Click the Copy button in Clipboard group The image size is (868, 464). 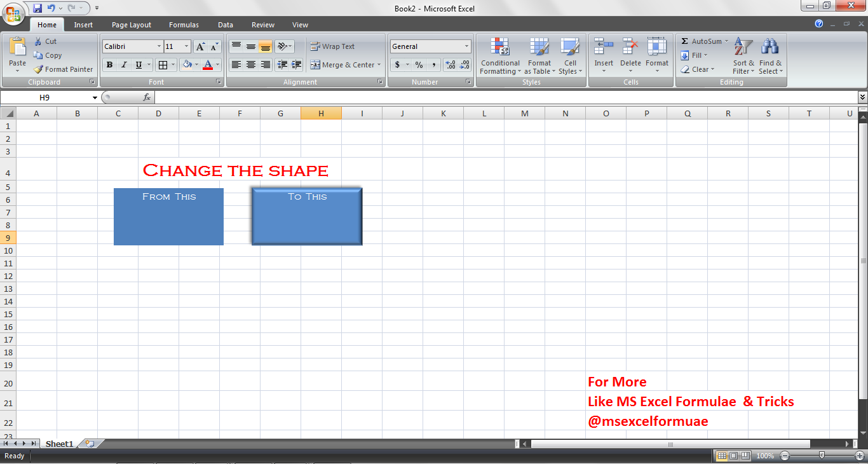pos(48,55)
